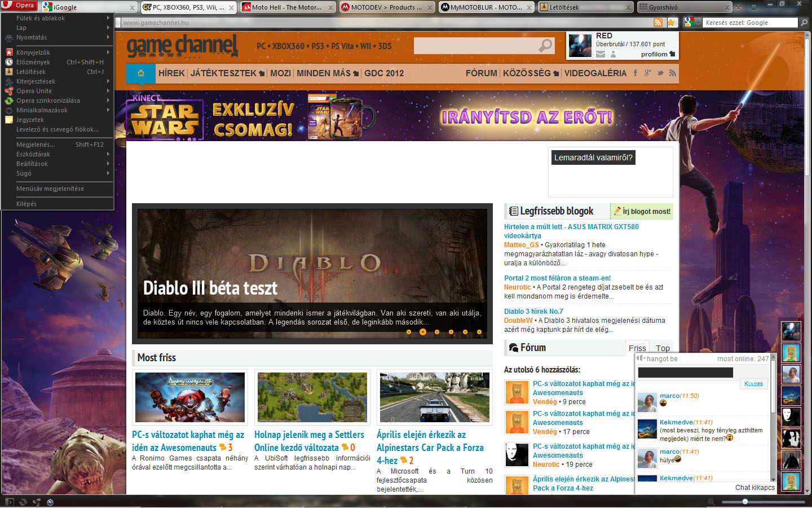
Task: Select Letöltések in the Opera menu
Action: coord(56,72)
